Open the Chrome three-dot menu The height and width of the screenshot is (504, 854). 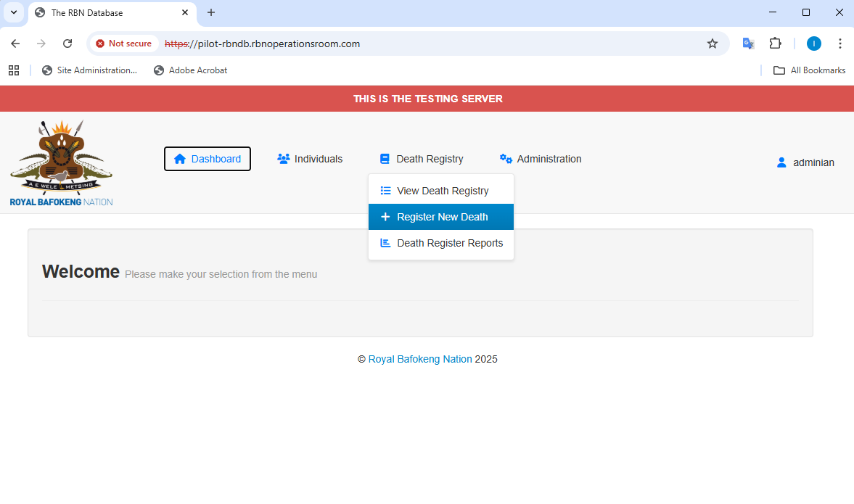[x=840, y=44]
